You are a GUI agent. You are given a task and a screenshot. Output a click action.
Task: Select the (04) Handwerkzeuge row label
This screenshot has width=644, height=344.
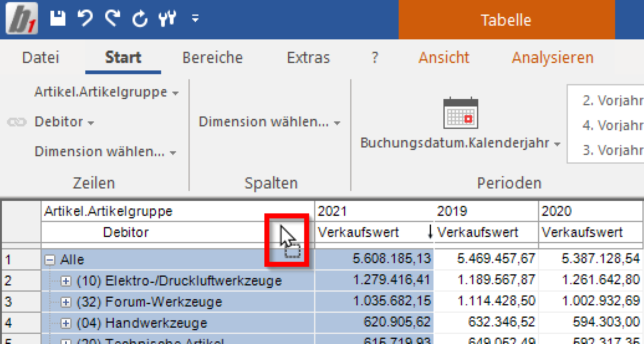pyautogui.click(x=142, y=323)
